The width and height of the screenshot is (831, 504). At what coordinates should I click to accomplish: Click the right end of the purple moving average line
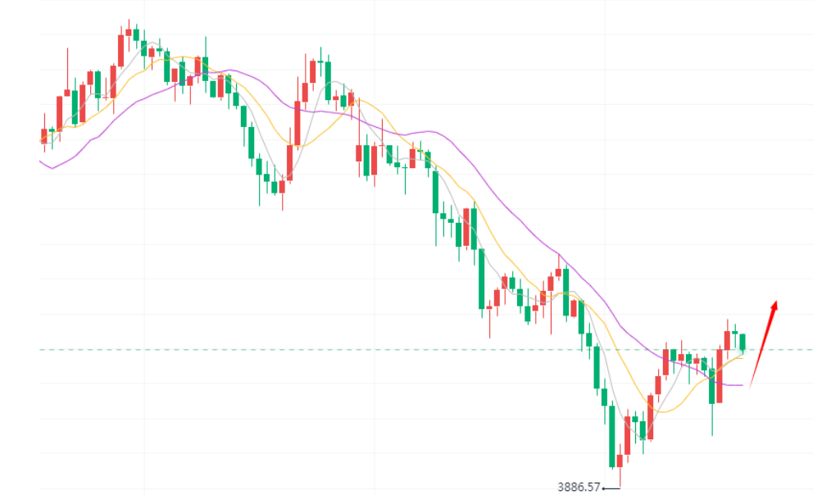742,385
